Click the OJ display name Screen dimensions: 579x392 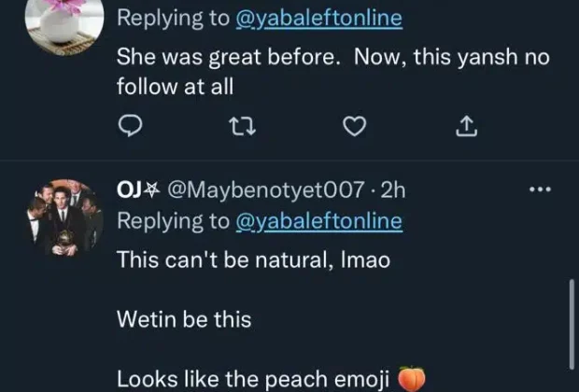pos(128,190)
